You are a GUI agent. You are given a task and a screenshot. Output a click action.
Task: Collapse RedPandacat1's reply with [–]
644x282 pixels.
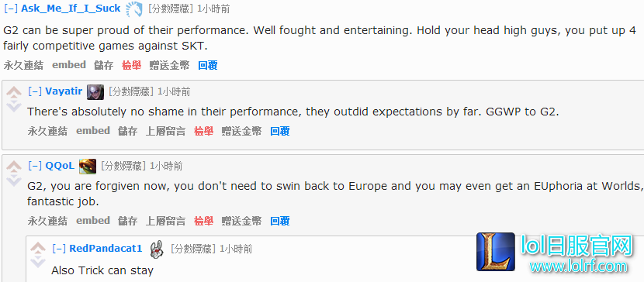point(59,249)
